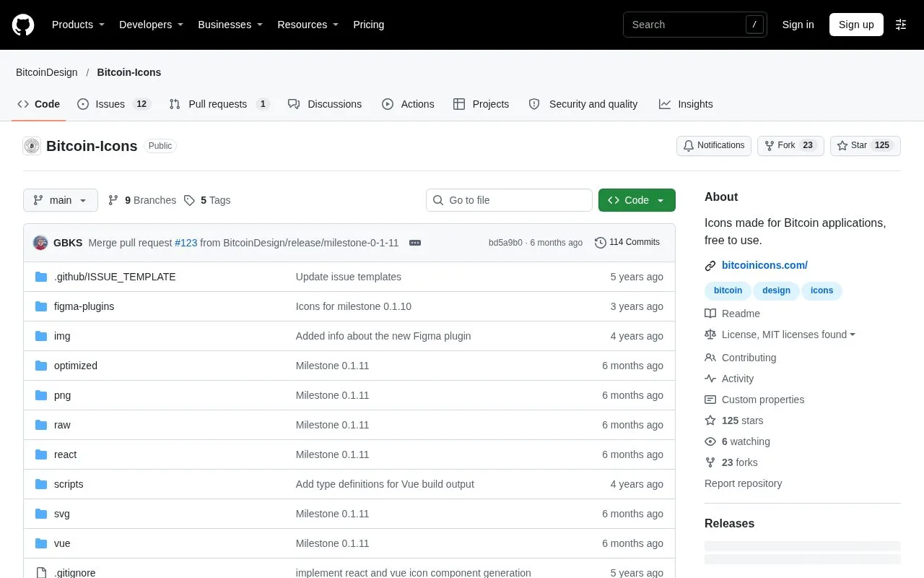
Task: Click the star icon beside 125 stars
Action: (710, 420)
